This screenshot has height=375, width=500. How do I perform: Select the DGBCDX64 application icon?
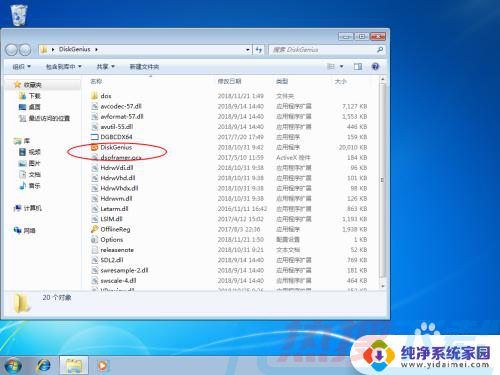click(95, 137)
